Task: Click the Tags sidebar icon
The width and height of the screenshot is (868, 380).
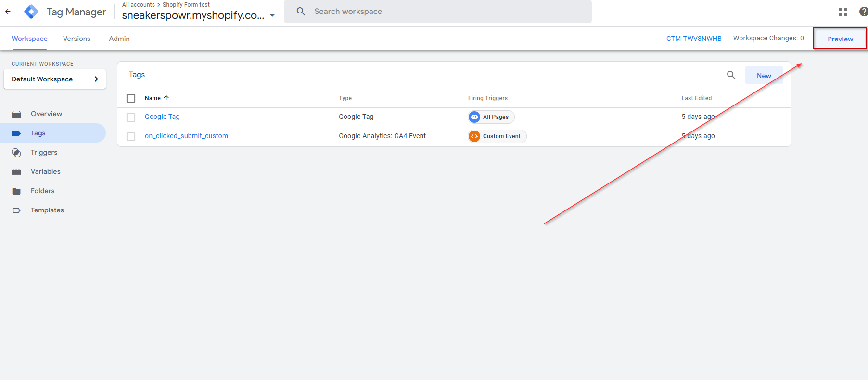Action: [x=16, y=133]
